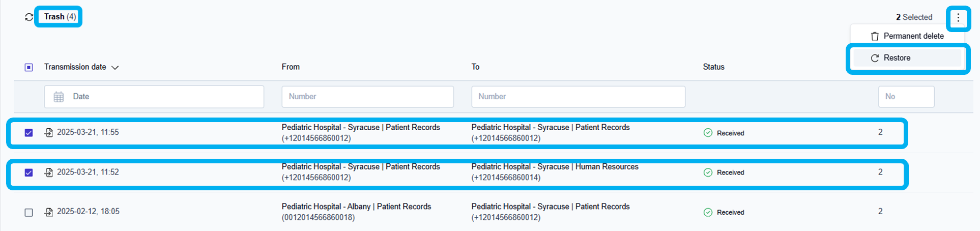Image resolution: width=980 pixels, height=231 pixels.
Task: Uncheck the 2025-03-21, 11:55 fax row
Action: pyautogui.click(x=29, y=133)
